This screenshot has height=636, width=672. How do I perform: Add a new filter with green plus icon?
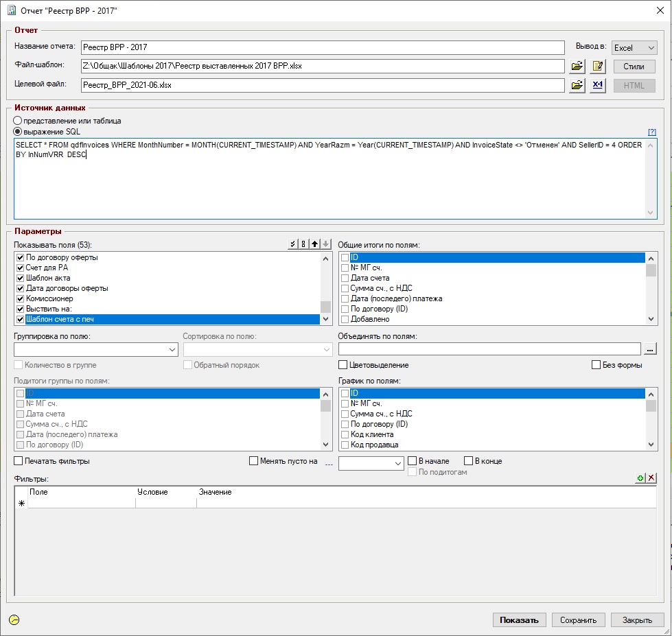(640, 478)
